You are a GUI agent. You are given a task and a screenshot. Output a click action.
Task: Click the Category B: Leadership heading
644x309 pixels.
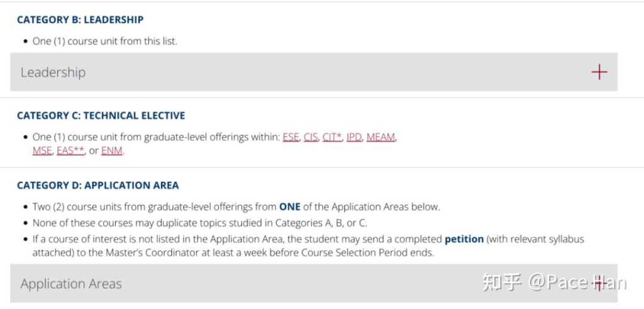tap(80, 20)
